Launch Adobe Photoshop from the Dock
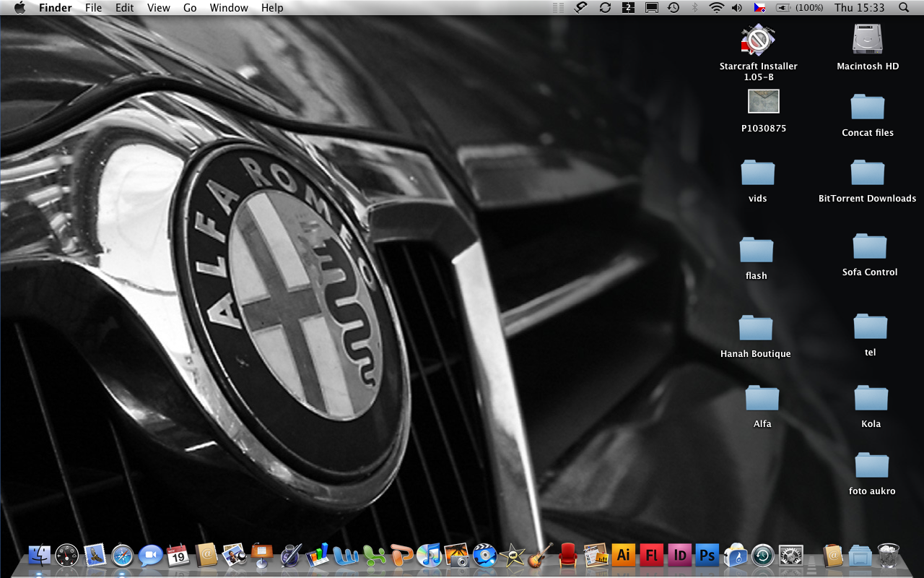This screenshot has height=578, width=924. (707, 555)
